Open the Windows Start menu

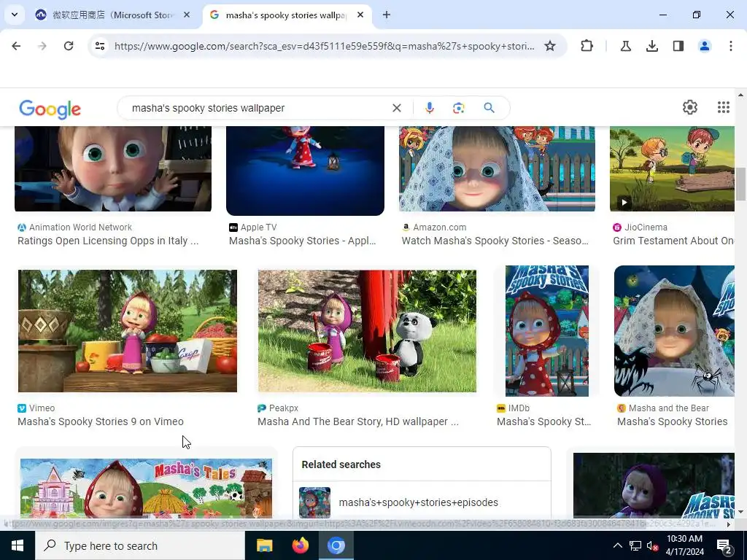(18, 545)
